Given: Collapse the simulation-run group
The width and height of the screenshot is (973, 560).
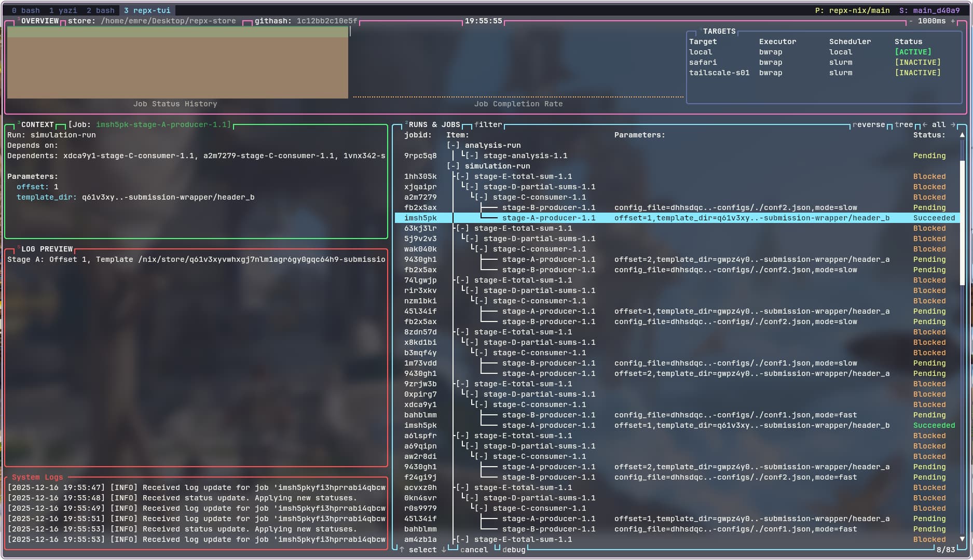Looking at the screenshot, I should point(453,166).
